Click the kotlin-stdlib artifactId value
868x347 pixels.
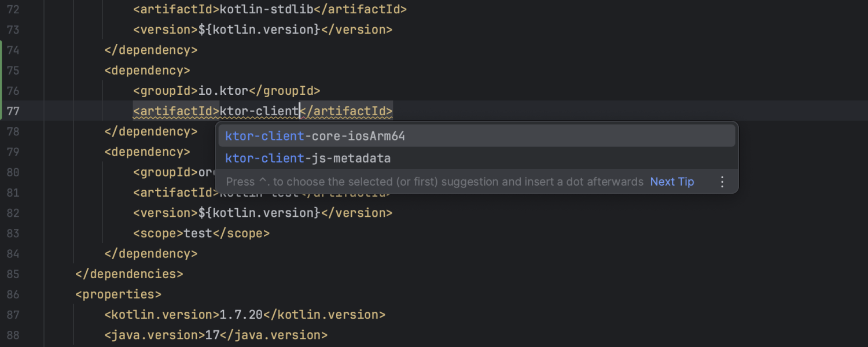pos(266,10)
